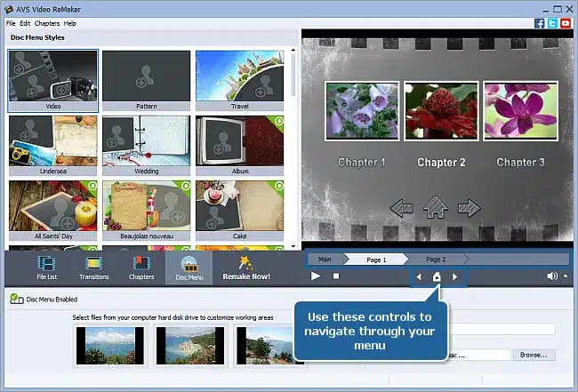The image size is (578, 392).
Task: Click house icon in preview menu
Action: point(436,207)
